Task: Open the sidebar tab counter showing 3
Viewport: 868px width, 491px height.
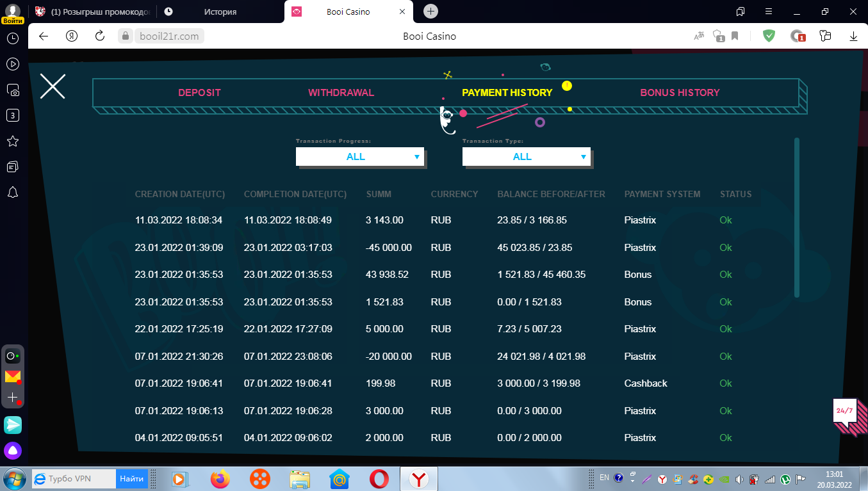Action: 12,116
